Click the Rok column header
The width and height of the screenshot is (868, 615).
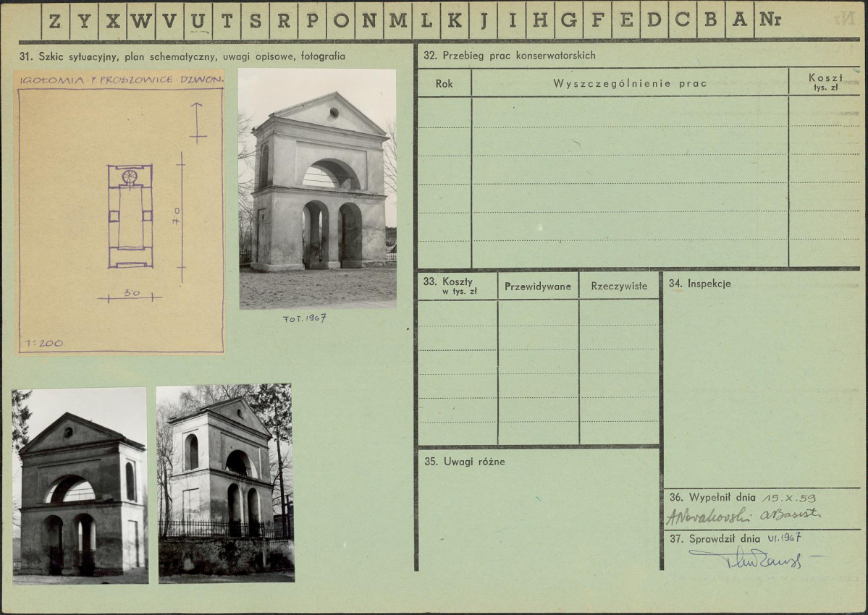point(444,83)
